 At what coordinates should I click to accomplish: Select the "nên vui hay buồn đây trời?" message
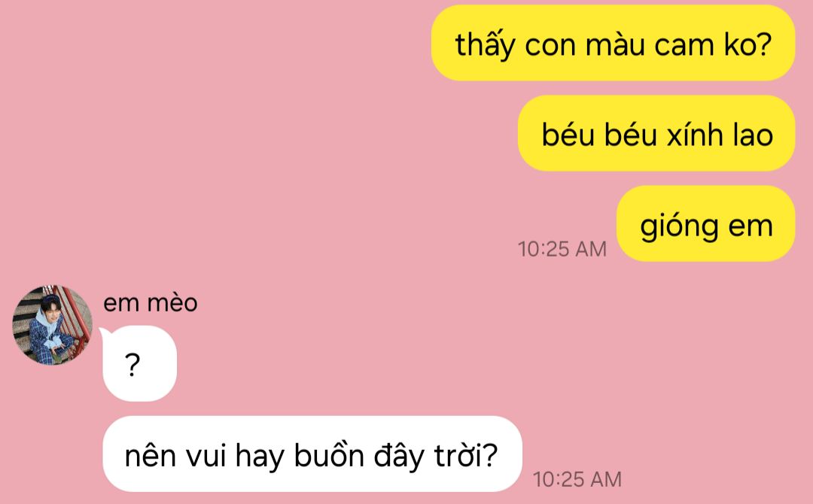[x=312, y=454]
